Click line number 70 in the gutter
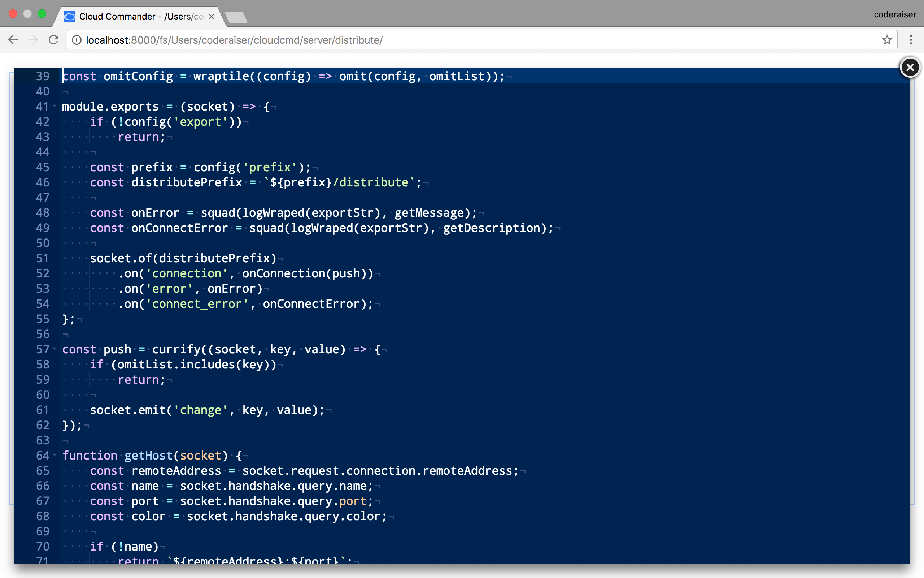Image resolution: width=924 pixels, height=578 pixels. [43, 546]
